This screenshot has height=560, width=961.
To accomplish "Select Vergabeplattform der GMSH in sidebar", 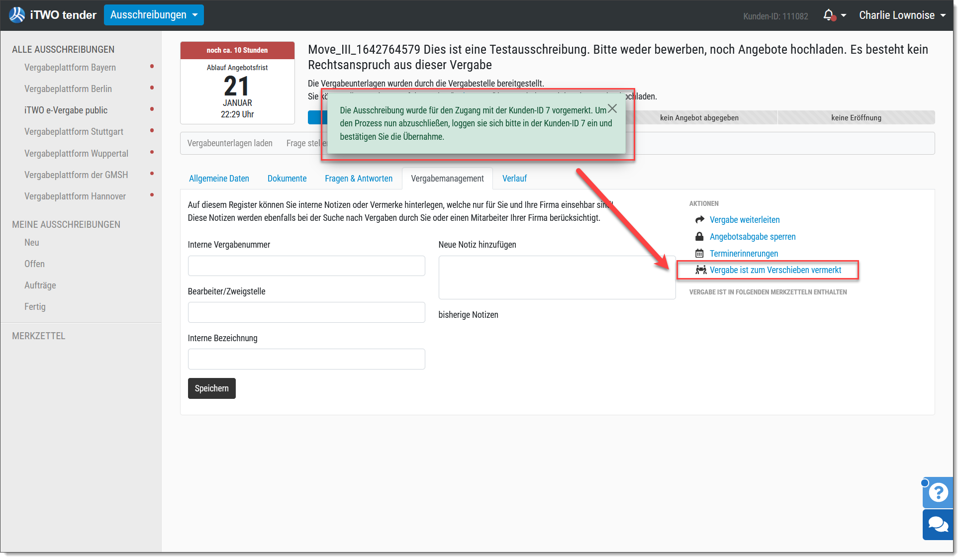I will tap(76, 175).
